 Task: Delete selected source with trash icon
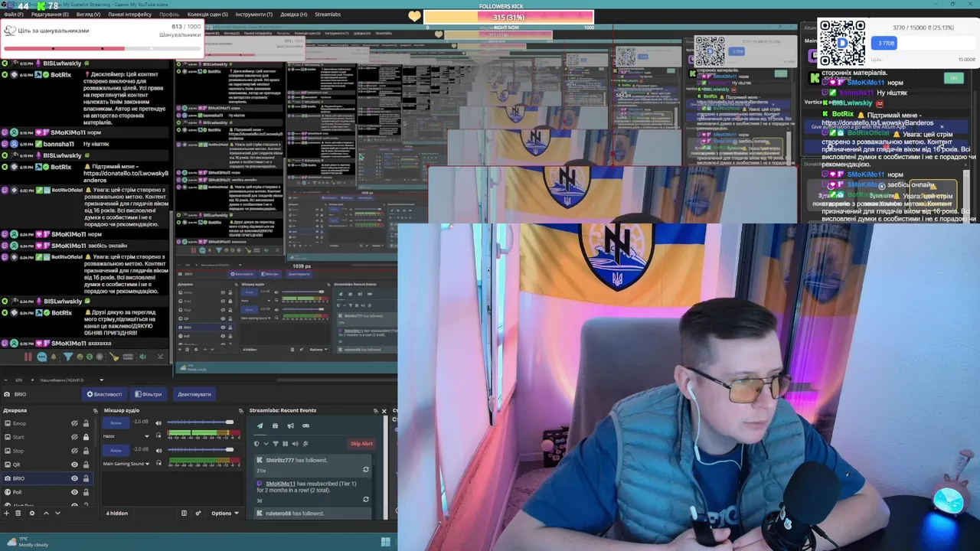[x=18, y=513]
